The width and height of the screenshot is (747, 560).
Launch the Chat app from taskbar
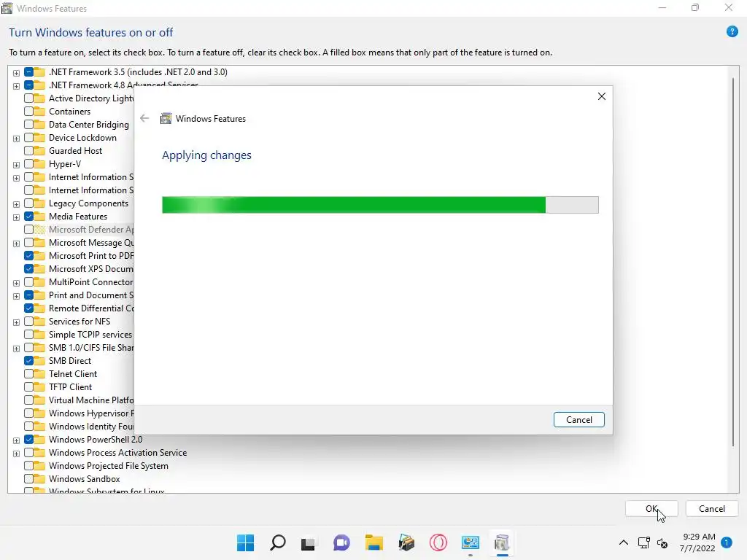(x=341, y=542)
